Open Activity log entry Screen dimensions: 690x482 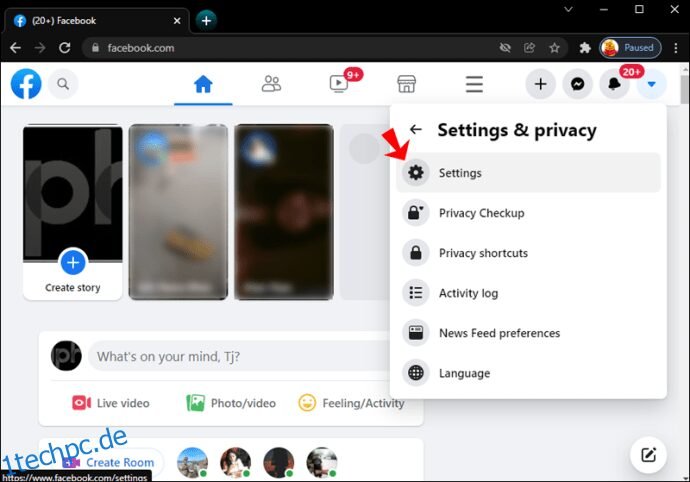tap(528, 293)
